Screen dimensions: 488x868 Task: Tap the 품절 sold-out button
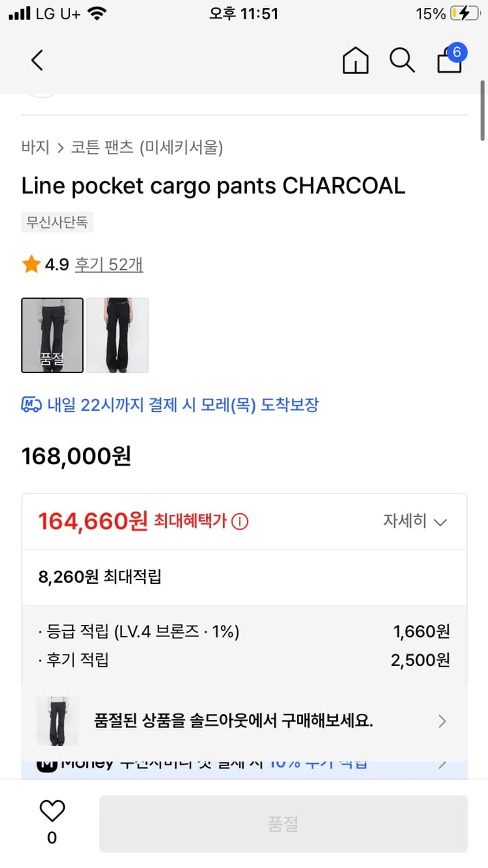283,824
